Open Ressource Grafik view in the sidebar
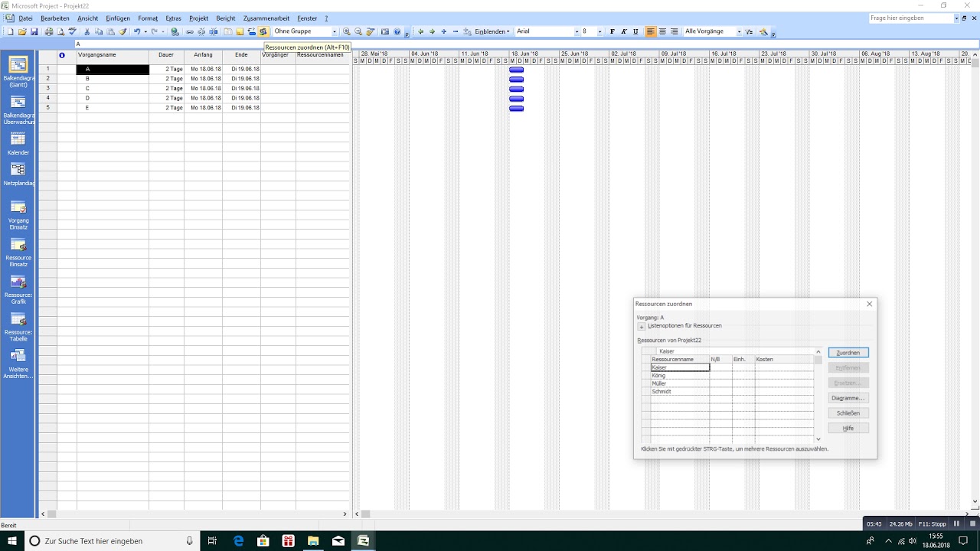Screen dimensions: 980x551 18,290
